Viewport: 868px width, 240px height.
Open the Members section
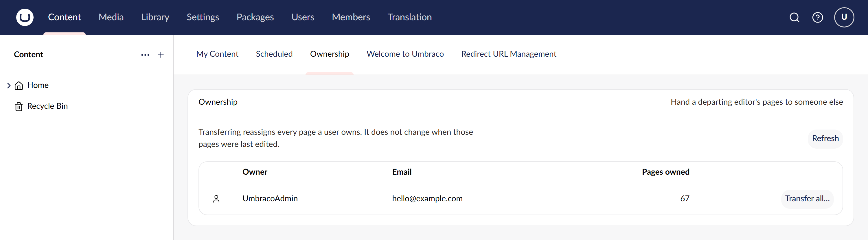coord(351,17)
